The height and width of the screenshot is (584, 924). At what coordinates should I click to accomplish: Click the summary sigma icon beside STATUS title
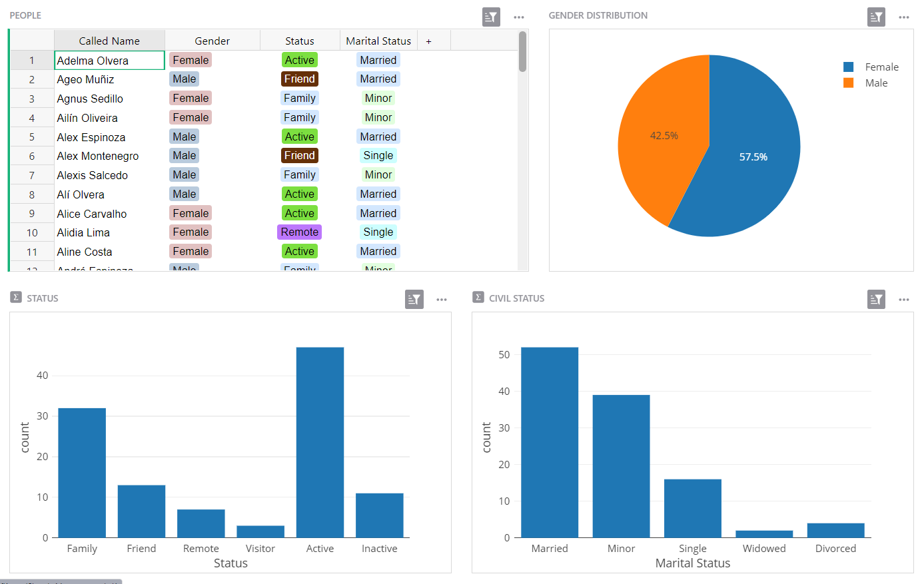[16, 298]
